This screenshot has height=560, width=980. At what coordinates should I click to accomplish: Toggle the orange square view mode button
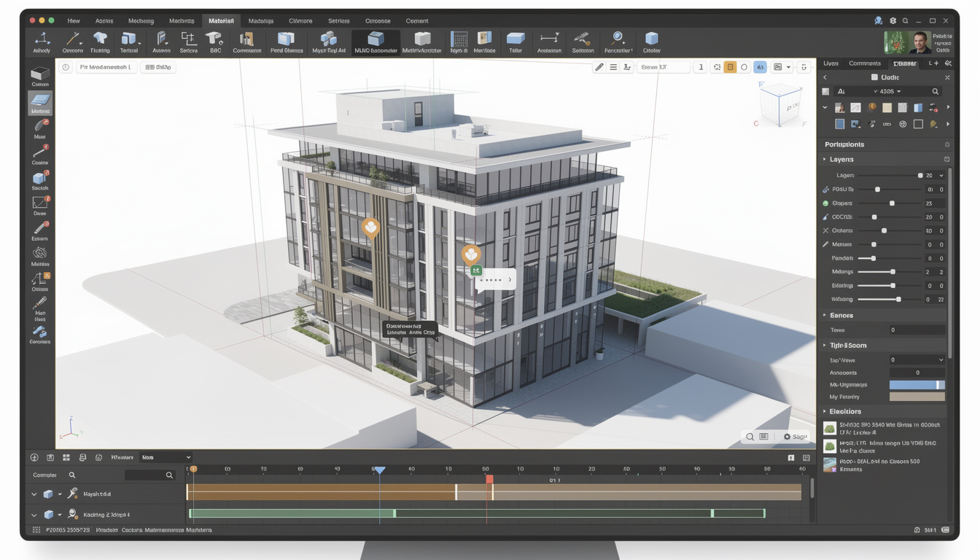tap(730, 67)
